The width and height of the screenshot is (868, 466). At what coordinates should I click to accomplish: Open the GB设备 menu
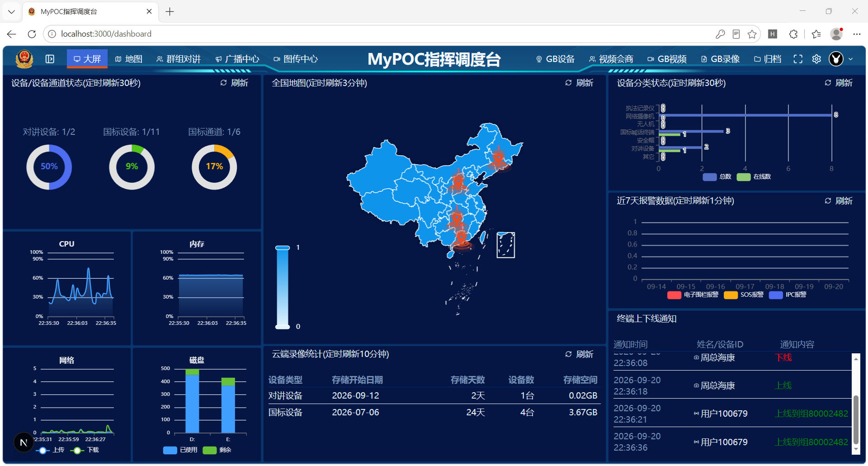[x=555, y=59]
